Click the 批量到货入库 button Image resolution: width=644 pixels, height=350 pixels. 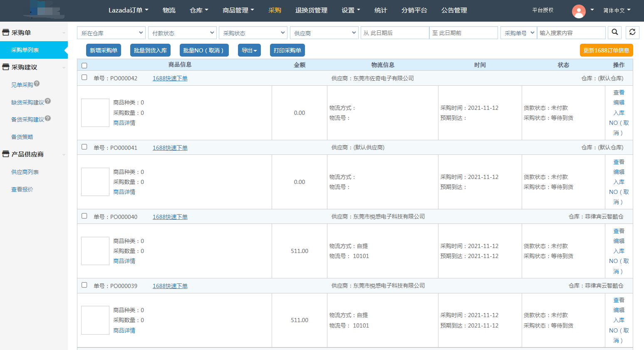coord(150,50)
